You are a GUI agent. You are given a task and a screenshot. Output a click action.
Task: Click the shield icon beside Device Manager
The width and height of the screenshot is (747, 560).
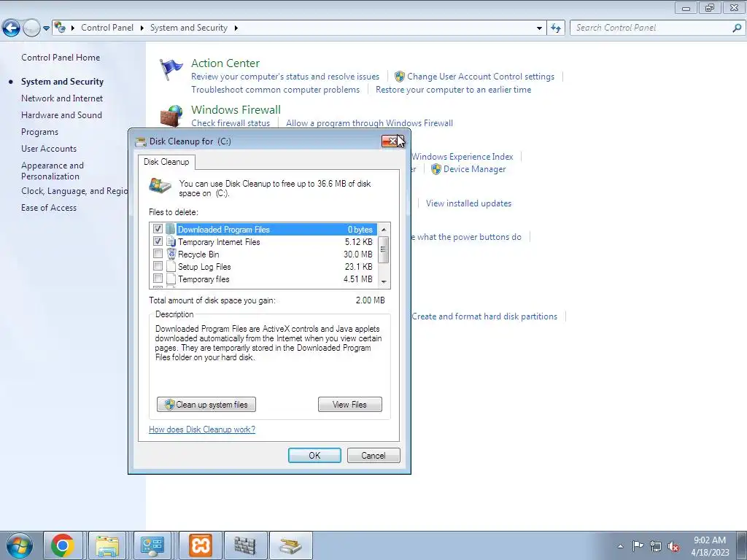point(436,169)
